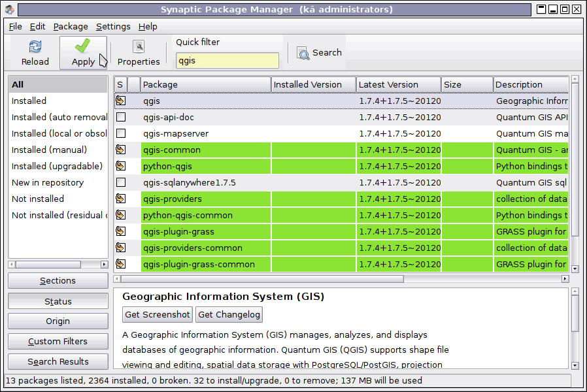
Task: Mark the qgis-sqlanywhere1.7.5 checkbox
Action: pyautogui.click(x=121, y=182)
